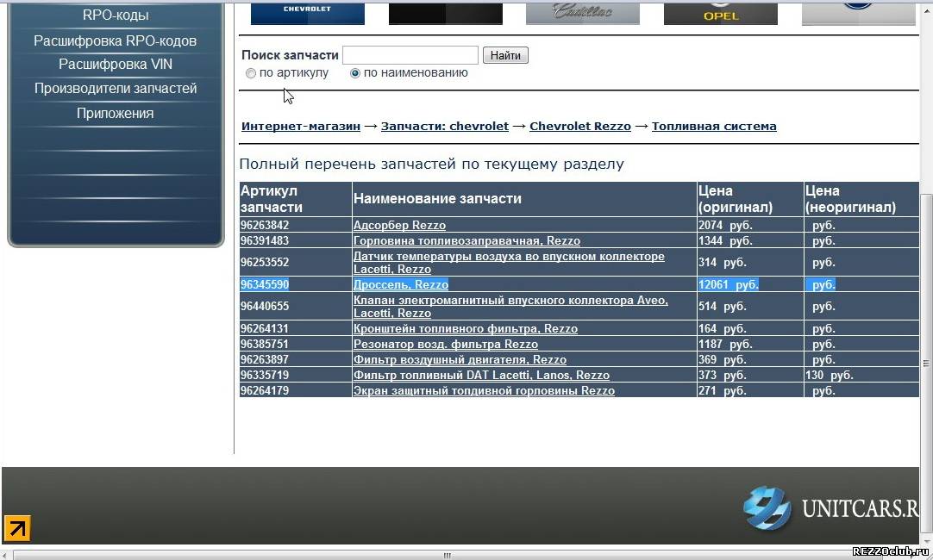This screenshot has width=933, height=560.
Task: Open 'Датчик температуры воздуха' part link
Action: [509, 262]
